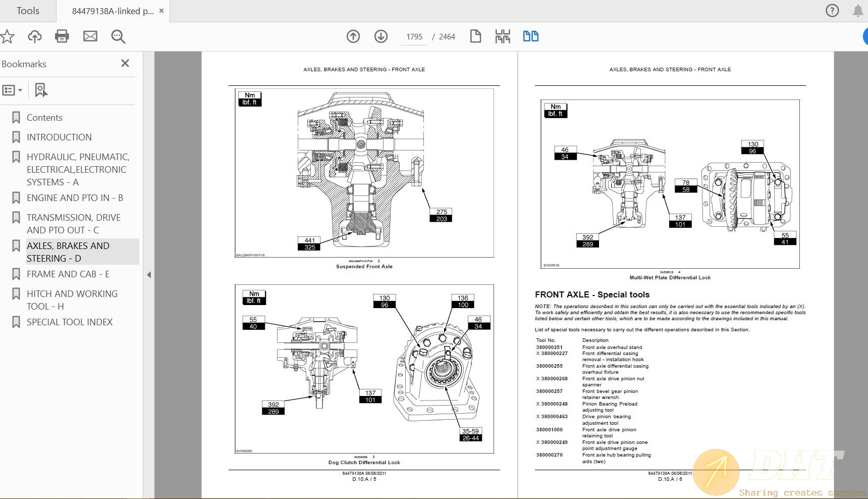The width and height of the screenshot is (868, 499).
Task: Click the Suspended Front Axle diagram
Action: point(364,173)
